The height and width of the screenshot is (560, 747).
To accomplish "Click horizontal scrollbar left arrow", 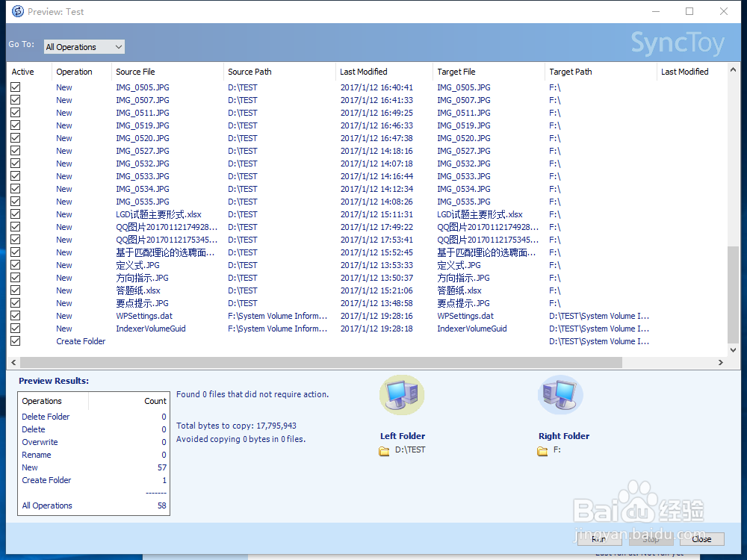I will (x=13, y=362).
